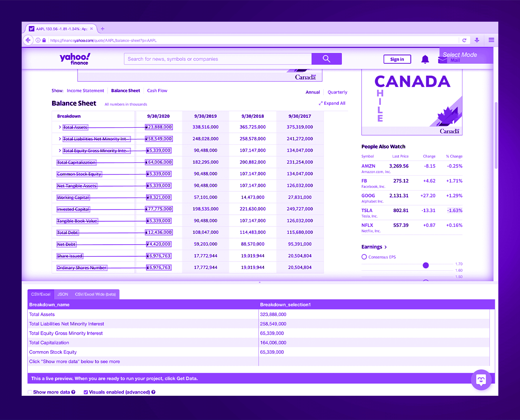
Task: Click the site info icon in the address bar
Action: (38, 40)
